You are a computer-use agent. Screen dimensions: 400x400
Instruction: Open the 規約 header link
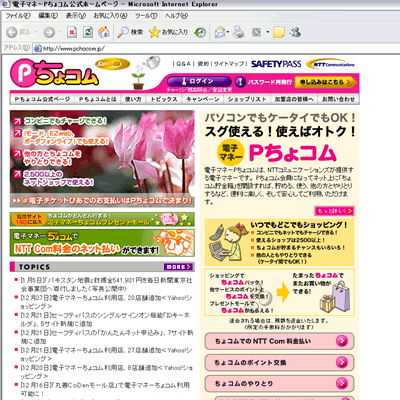pos(203,64)
